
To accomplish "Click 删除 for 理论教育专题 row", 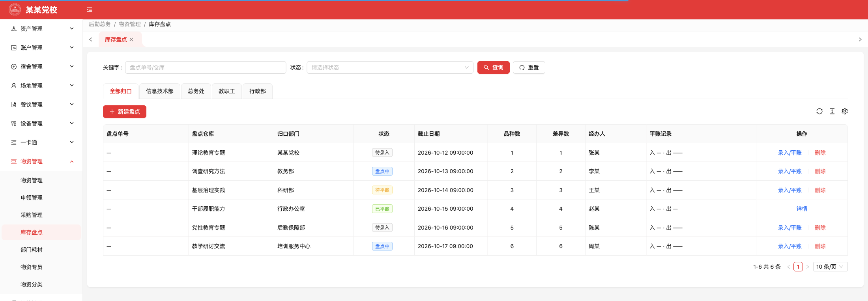I will [820, 153].
